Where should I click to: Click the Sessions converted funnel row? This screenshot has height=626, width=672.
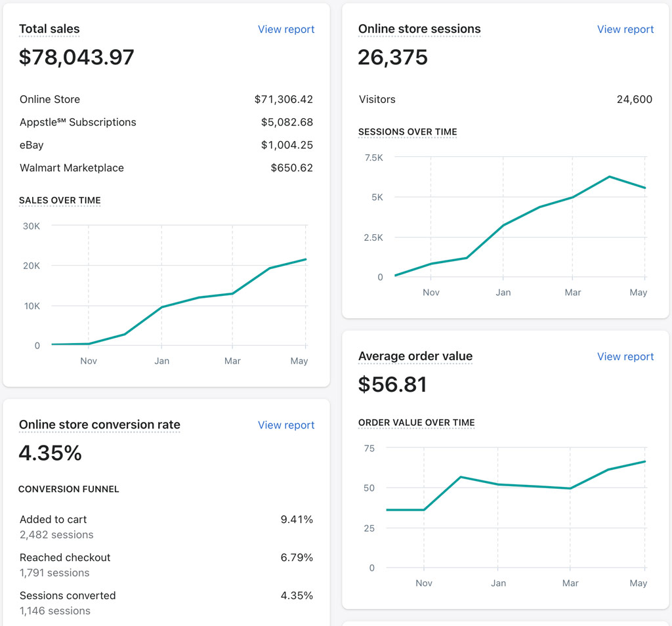(166, 603)
